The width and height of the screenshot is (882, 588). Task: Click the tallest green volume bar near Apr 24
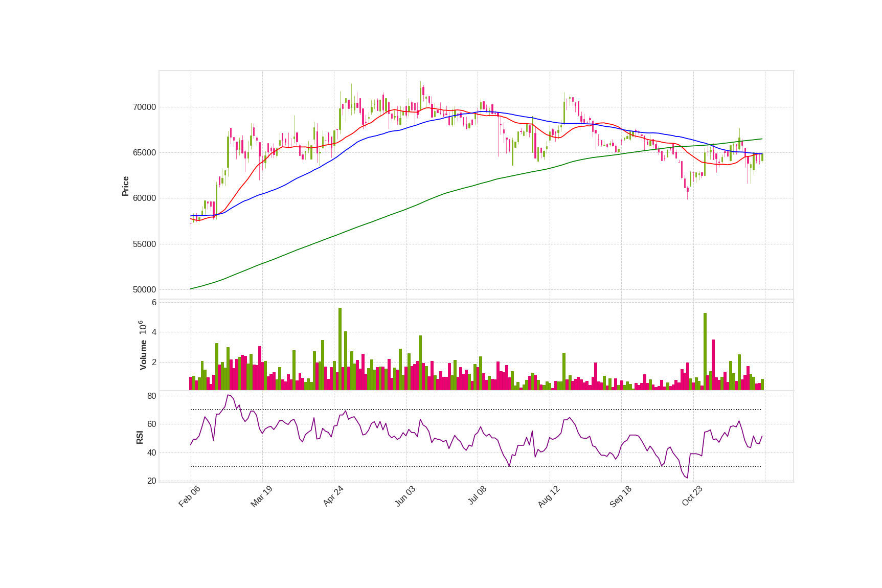(x=340, y=349)
